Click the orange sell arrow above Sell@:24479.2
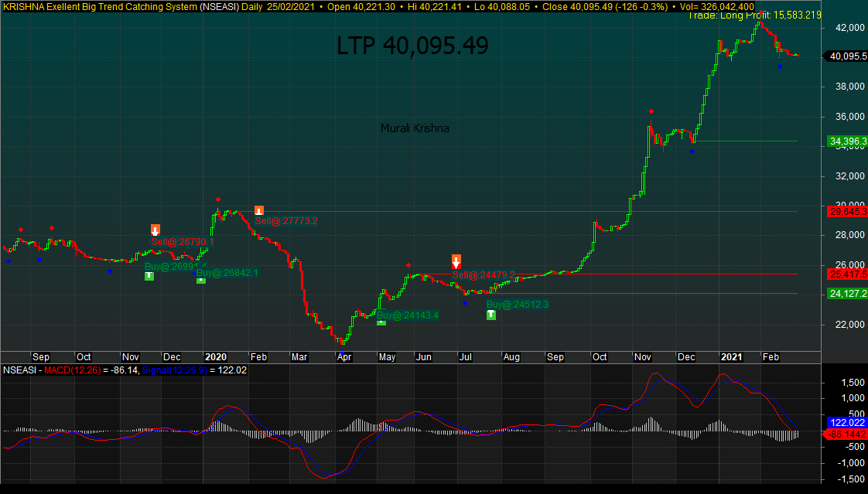The width and height of the screenshot is (868, 494). [x=456, y=261]
